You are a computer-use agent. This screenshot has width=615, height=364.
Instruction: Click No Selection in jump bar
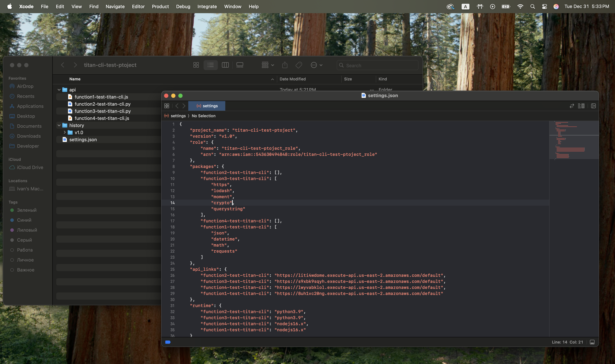pyautogui.click(x=203, y=116)
